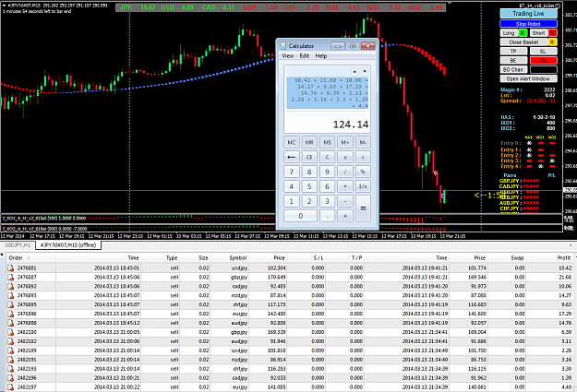
Task: Click the Calculator backspace arrow key
Action: click(x=292, y=157)
